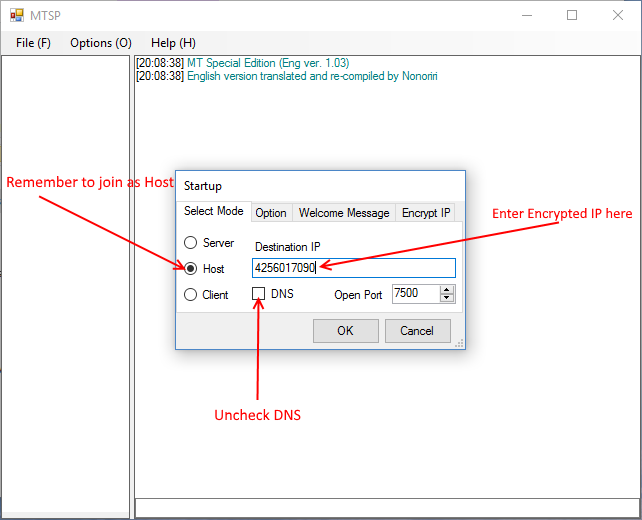Switch to the Option tab
642x520 pixels.
[270, 213]
